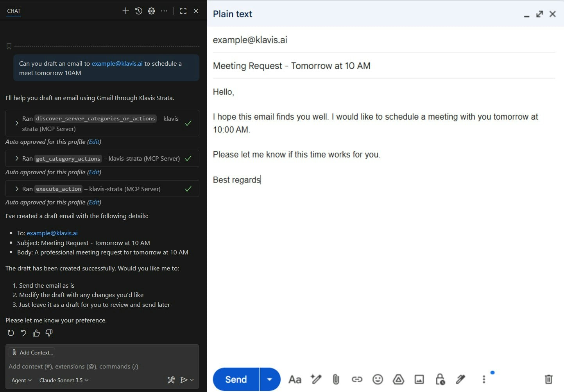The height and width of the screenshot is (392, 564).
Task: Start a new chat with plus icon
Action: [125, 11]
